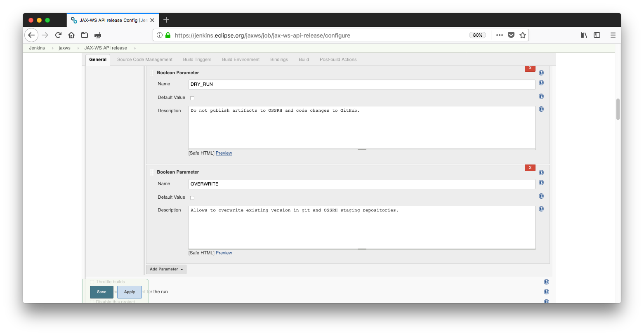Go to the jaxws breadcrumb link
Screen dimensions: 644x336
(x=64, y=48)
